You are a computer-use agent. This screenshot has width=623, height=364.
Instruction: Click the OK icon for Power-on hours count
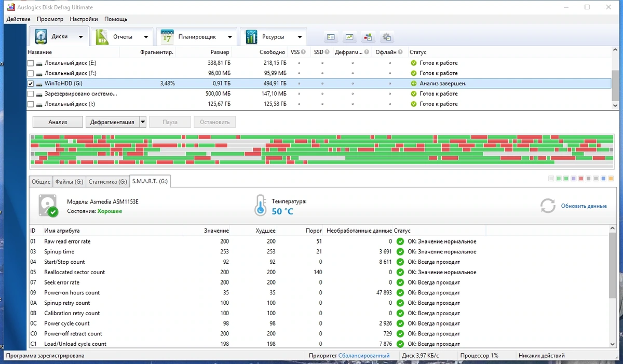click(400, 292)
